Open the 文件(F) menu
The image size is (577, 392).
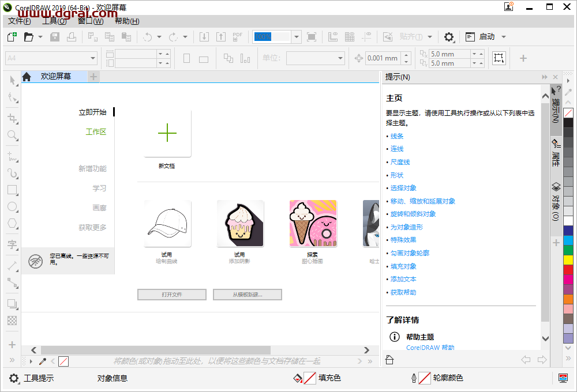20,21
